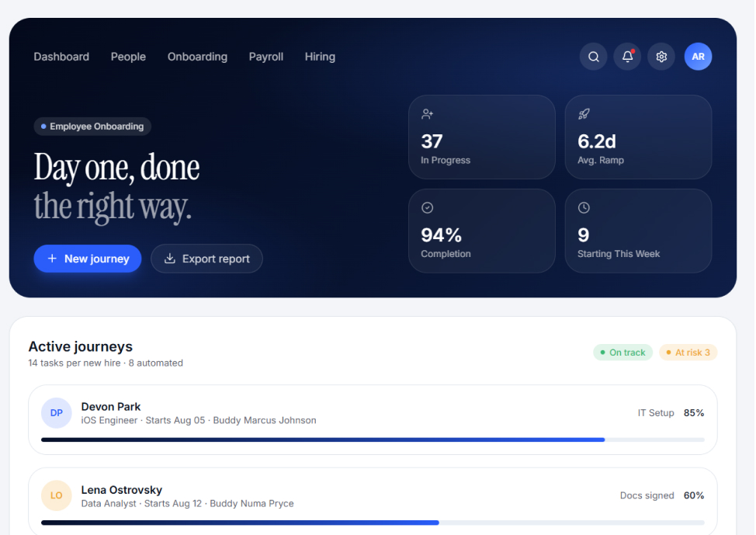Start a New journey
The height and width of the screenshot is (535, 756).
click(x=88, y=259)
